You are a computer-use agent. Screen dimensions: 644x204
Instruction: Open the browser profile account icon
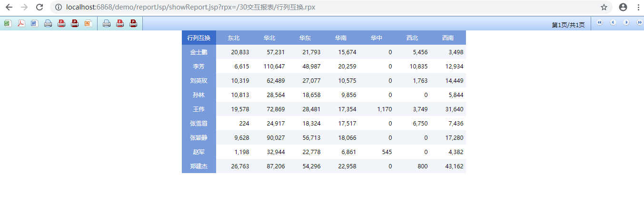click(623, 7)
